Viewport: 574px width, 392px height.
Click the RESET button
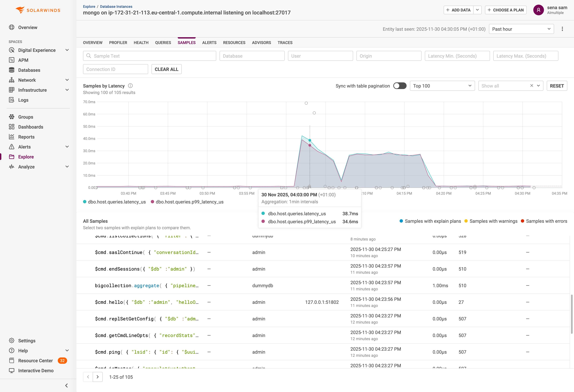click(x=557, y=86)
